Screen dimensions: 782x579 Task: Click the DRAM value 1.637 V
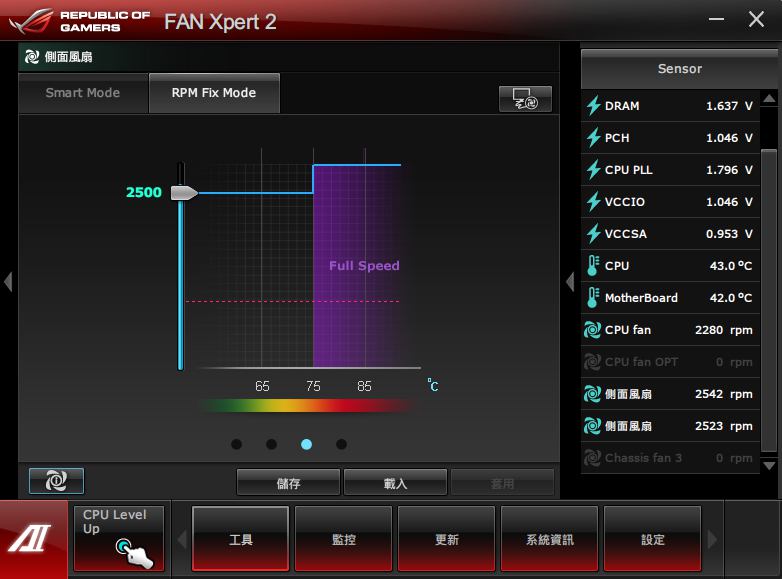coord(729,106)
